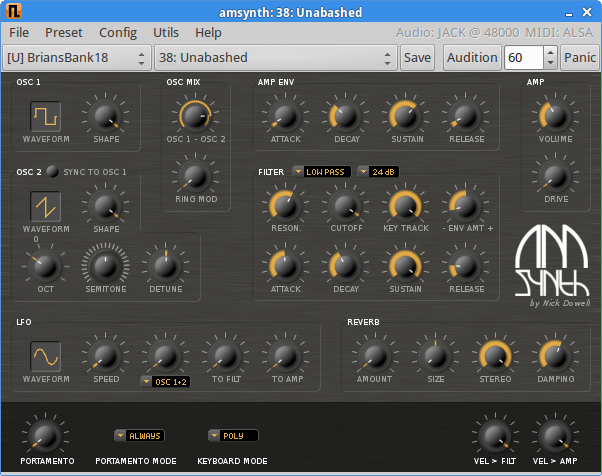This screenshot has width=602, height=476.
Task: Click the OSC 1 Shape knob
Action: point(105,116)
